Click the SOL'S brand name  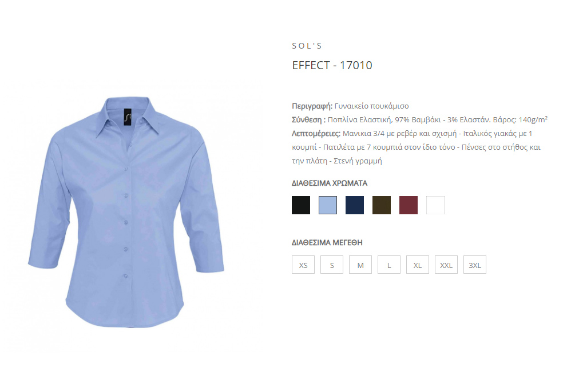click(307, 46)
